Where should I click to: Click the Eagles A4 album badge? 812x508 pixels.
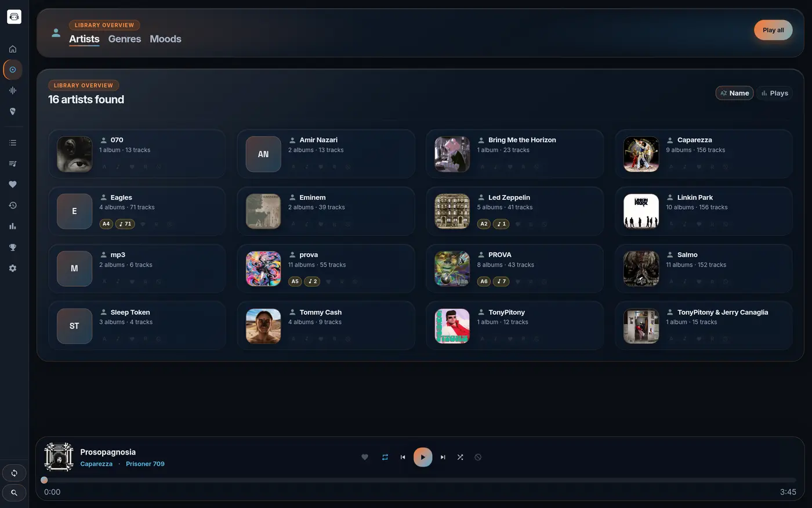[106, 224]
